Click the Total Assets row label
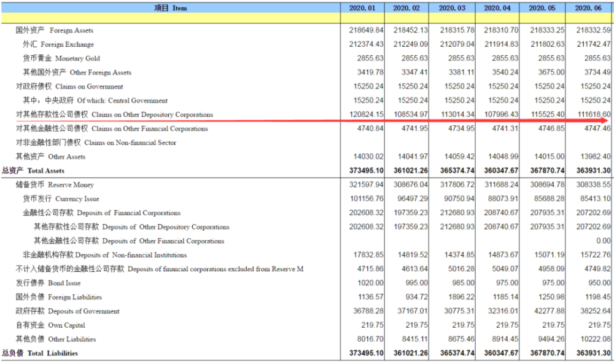 33,171
